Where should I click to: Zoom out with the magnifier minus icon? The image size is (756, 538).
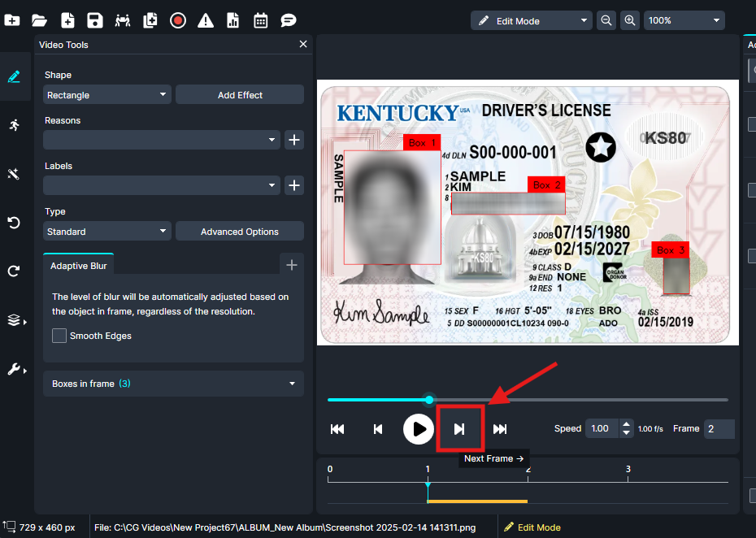[606, 21]
